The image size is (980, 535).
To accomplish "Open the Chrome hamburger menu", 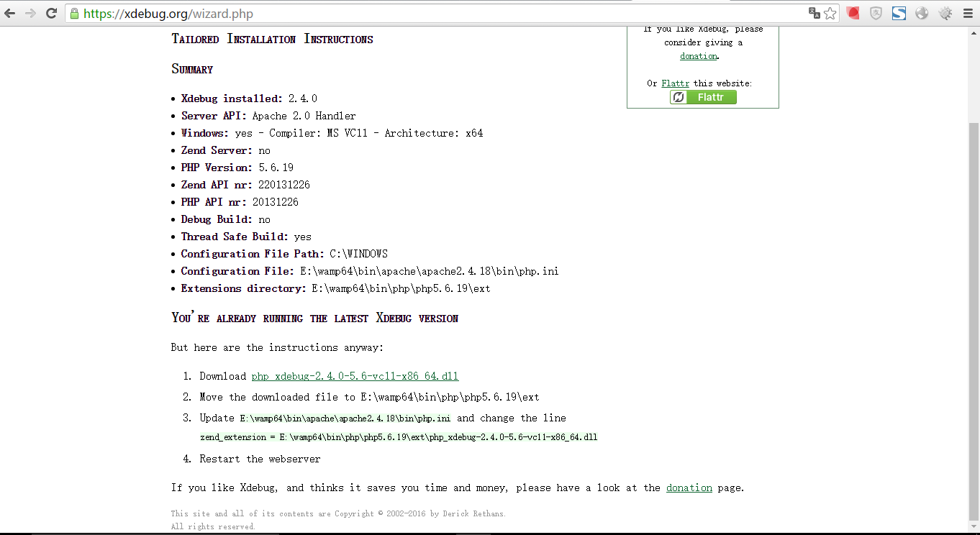I will [968, 13].
